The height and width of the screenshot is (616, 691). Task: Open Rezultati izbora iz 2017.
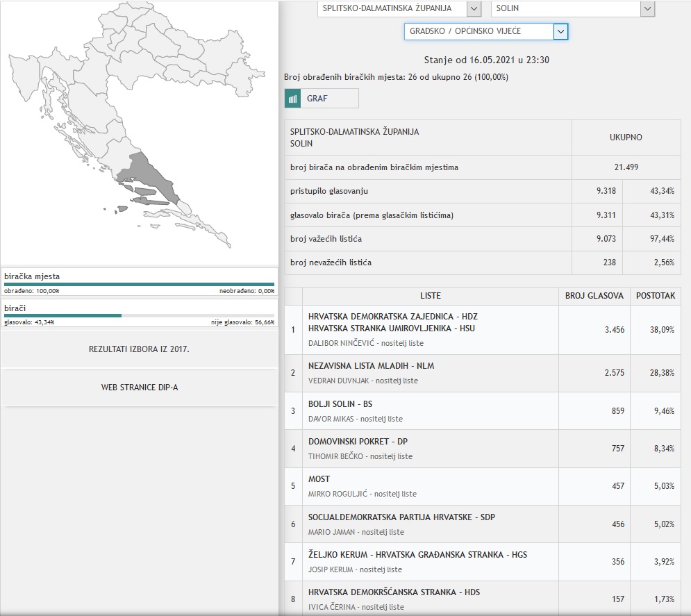coord(139,349)
